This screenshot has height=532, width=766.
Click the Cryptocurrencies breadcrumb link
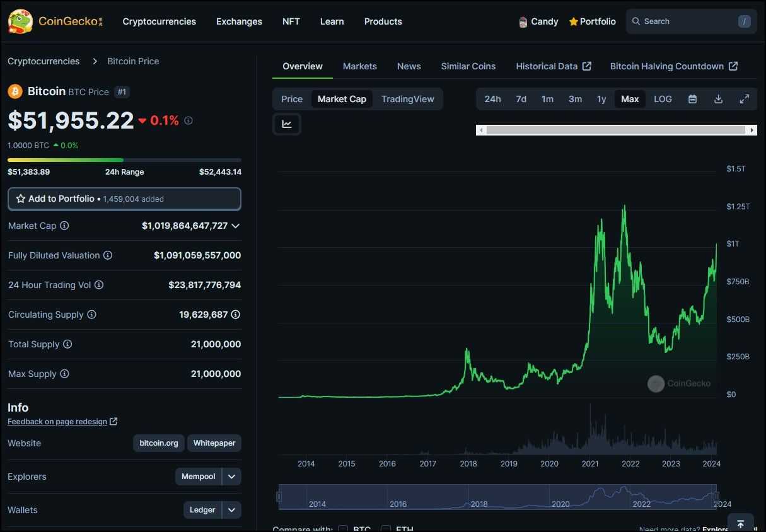[44, 61]
